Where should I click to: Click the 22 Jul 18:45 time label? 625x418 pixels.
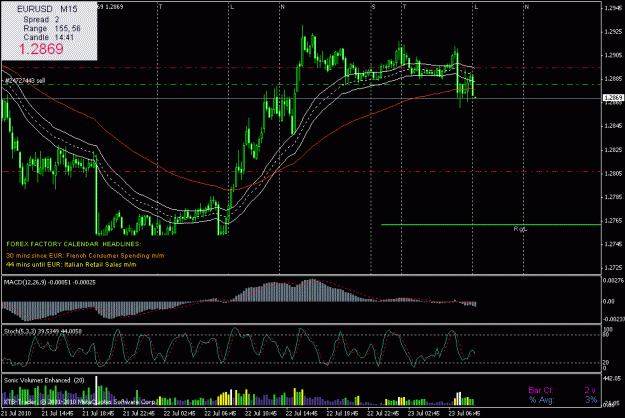tap(342, 413)
